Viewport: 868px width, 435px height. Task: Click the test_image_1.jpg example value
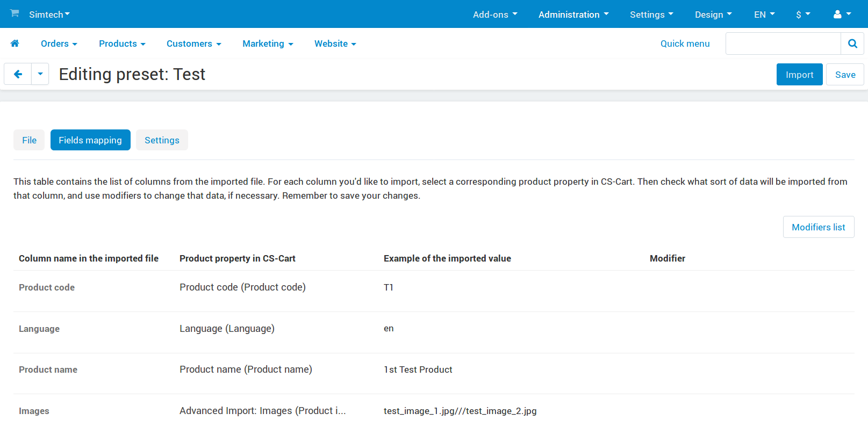[x=460, y=411]
